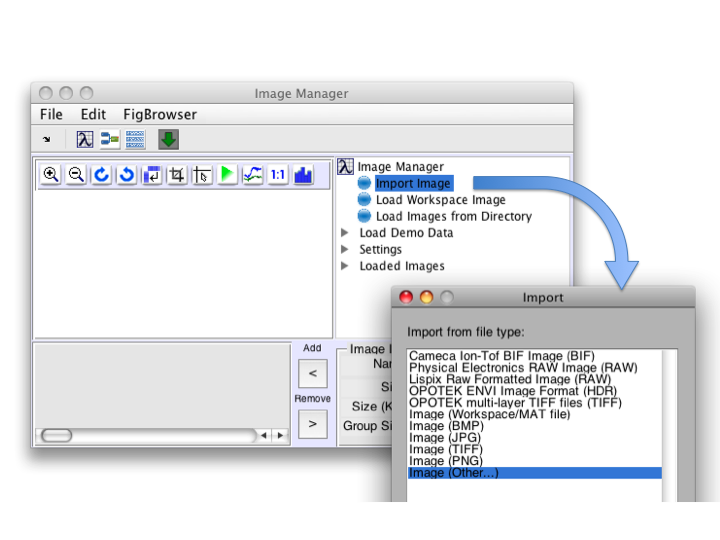The height and width of the screenshot is (540, 720).
Task: Click the zoom out magnifier icon
Action: (x=76, y=175)
